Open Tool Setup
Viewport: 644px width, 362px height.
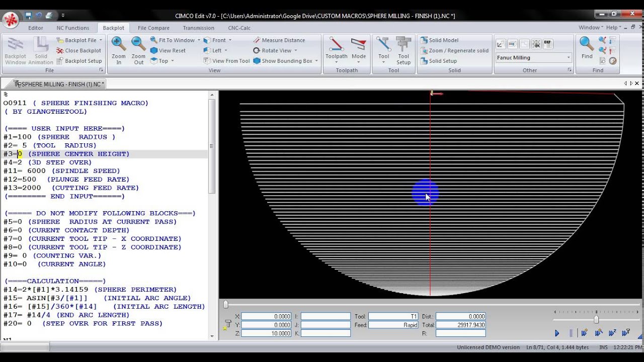click(404, 49)
